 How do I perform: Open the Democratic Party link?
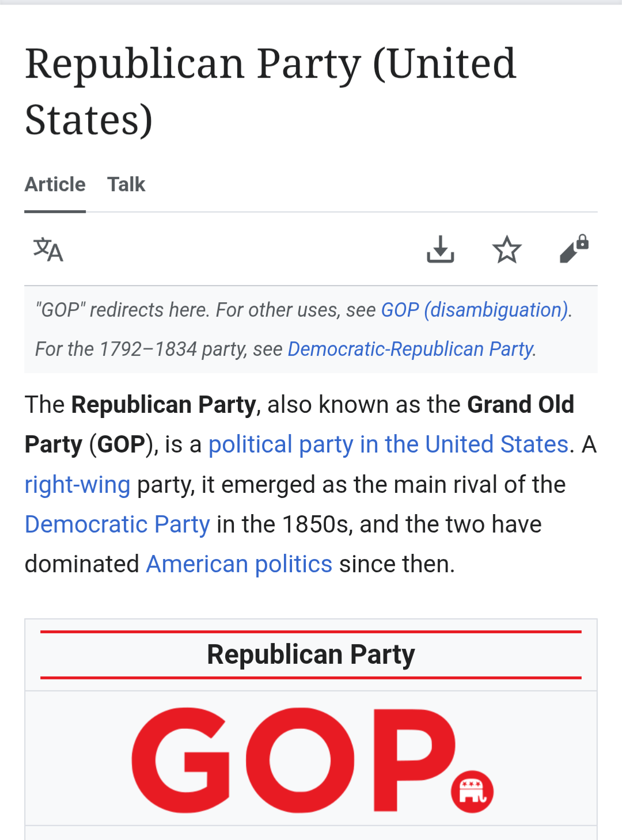[x=117, y=524]
